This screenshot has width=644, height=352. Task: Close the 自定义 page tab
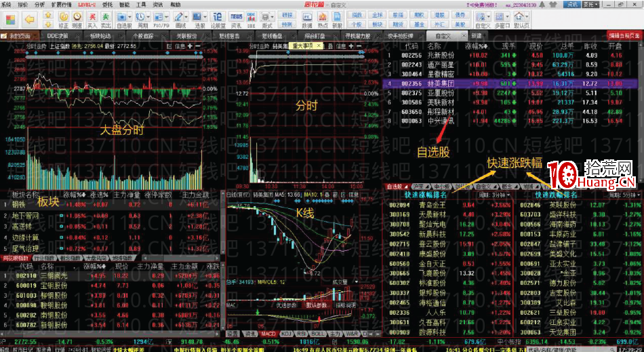pos(463,36)
